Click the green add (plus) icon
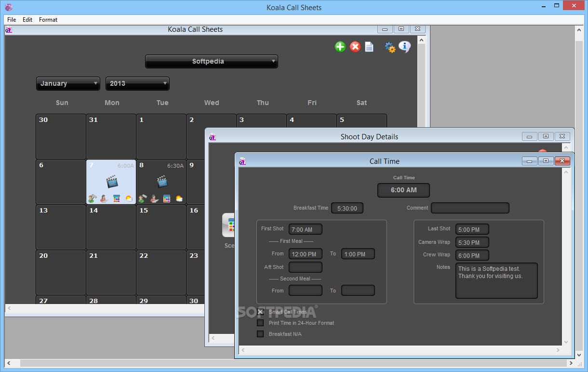 pos(340,47)
